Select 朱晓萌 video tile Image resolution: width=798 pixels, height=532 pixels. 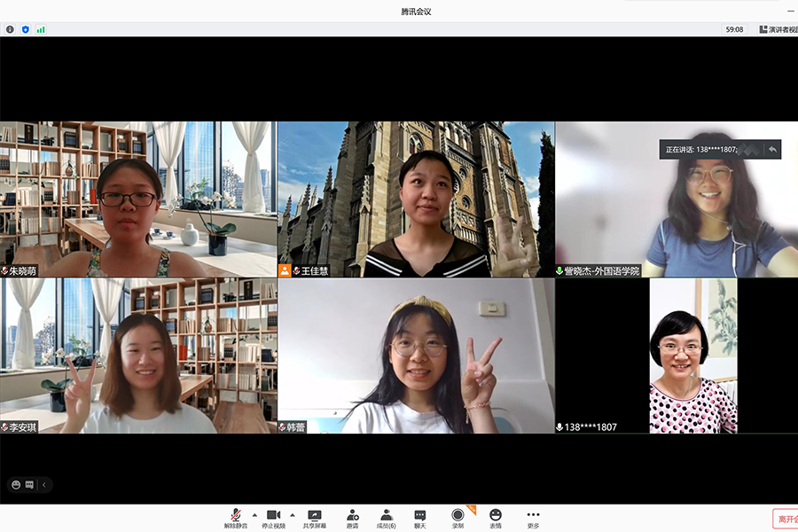click(x=138, y=199)
